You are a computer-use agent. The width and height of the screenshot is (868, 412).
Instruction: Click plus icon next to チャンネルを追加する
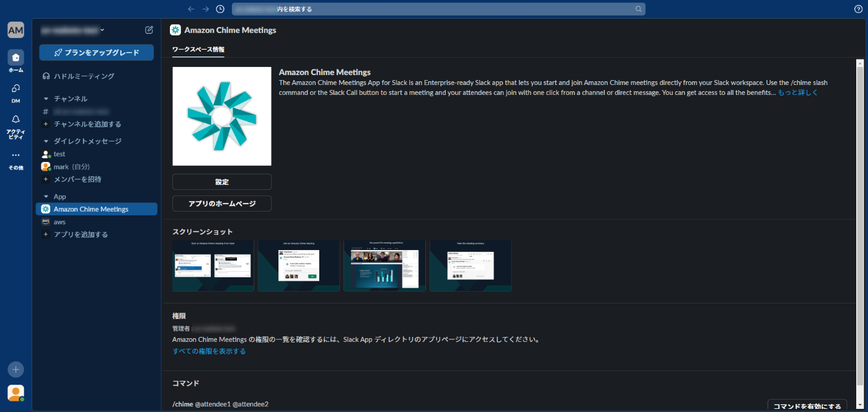(45, 124)
